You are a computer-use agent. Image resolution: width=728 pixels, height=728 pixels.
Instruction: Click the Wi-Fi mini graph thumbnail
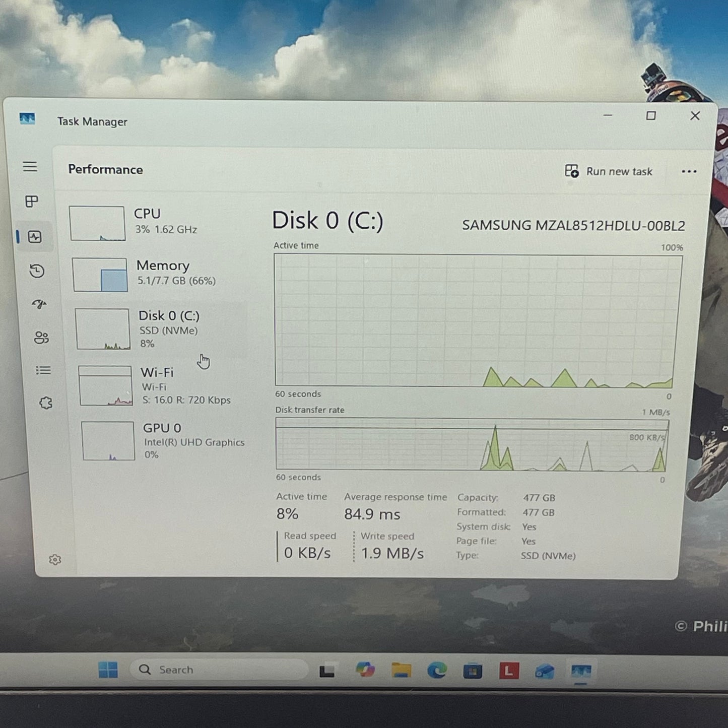pyautogui.click(x=105, y=386)
